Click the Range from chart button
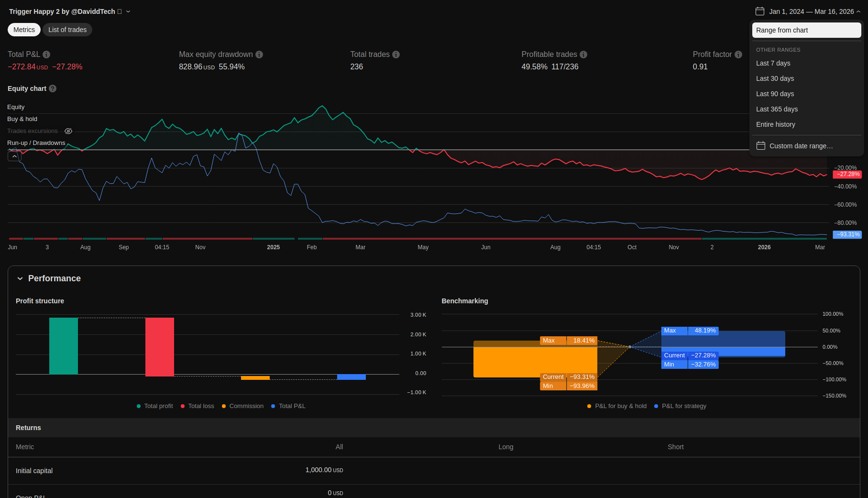The image size is (868, 498). point(806,30)
